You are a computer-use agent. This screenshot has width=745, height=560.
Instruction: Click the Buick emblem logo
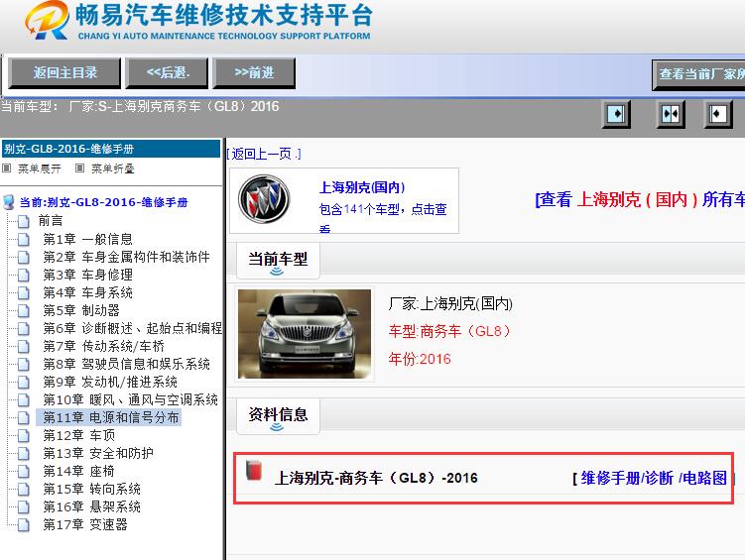pyautogui.click(x=264, y=199)
